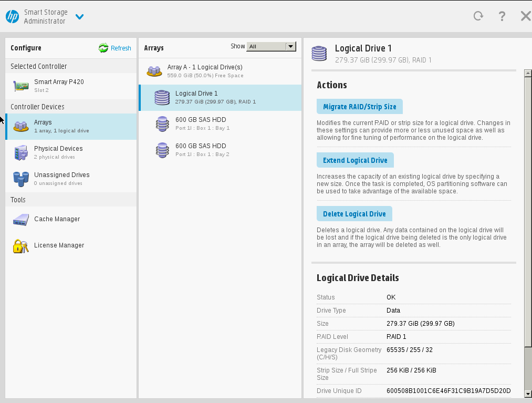The image size is (532, 403).
Task: Click Size value 279.37 GiB (299.97 GB)
Action: (420, 324)
